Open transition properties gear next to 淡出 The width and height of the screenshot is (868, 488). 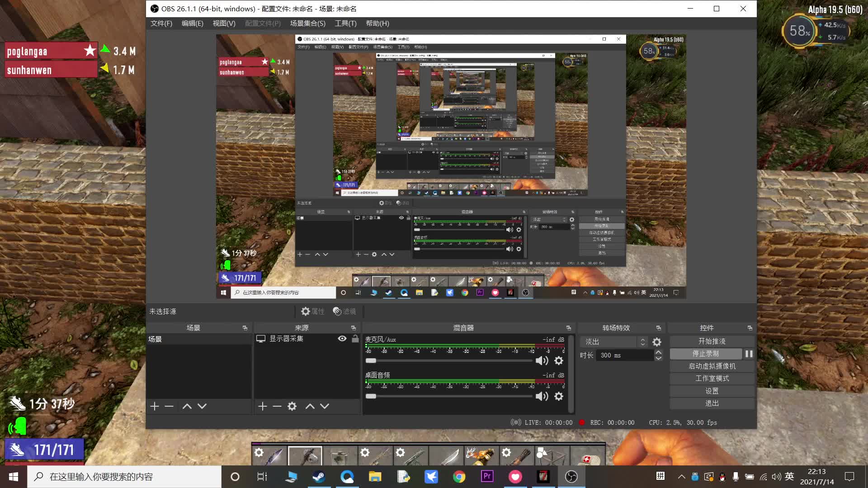[x=657, y=342]
